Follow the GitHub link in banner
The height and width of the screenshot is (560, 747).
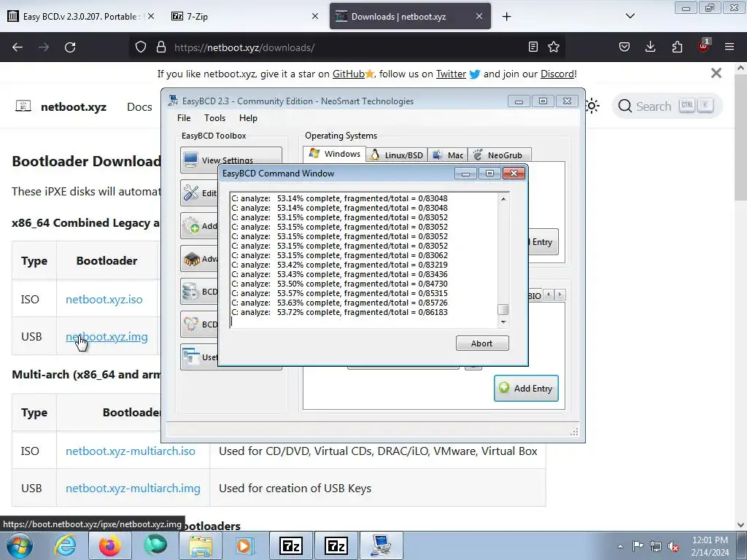pos(348,74)
